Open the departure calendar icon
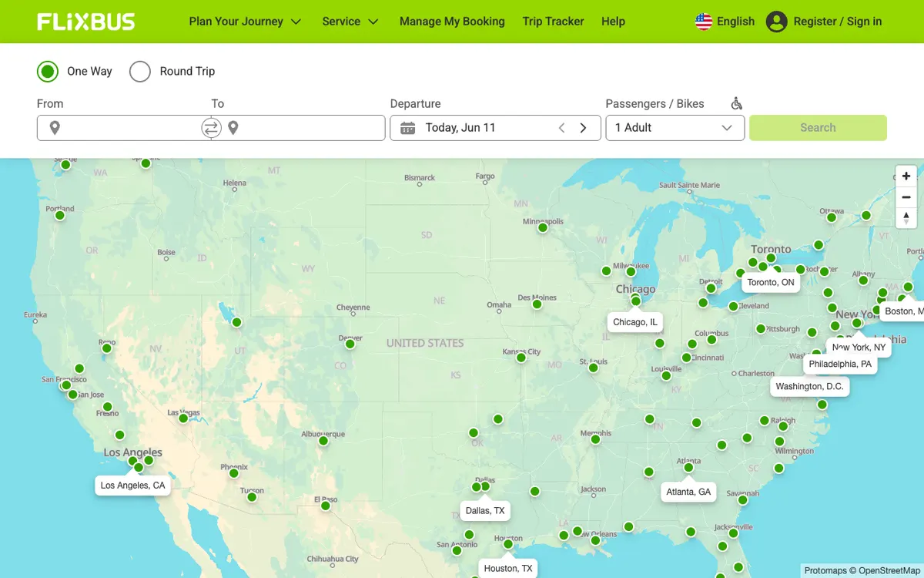This screenshot has width=924, height=578. (408, 128)
